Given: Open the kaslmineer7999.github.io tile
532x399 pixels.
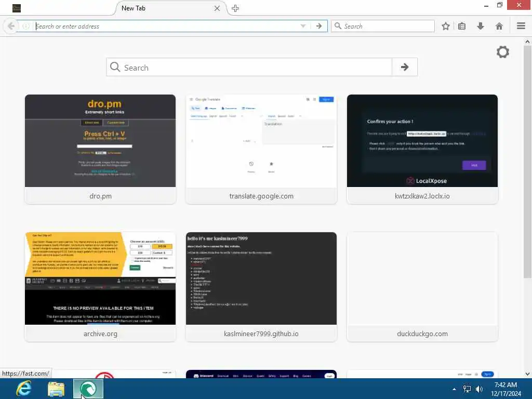Looking at the screenshot, I should point(261,287).
